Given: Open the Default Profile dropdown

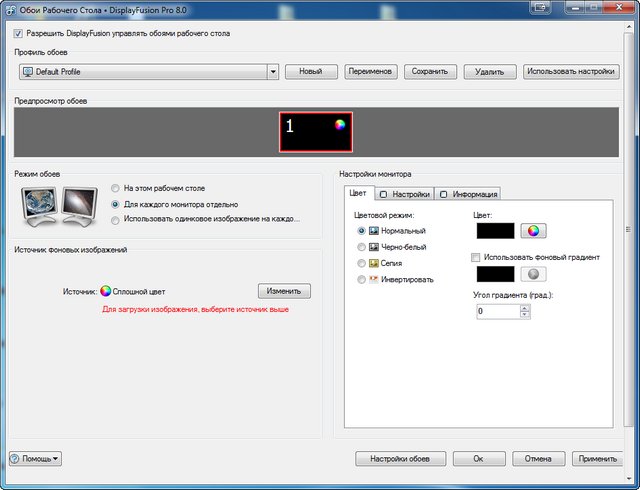Looking at the screenshot, I should pos(272,72).
